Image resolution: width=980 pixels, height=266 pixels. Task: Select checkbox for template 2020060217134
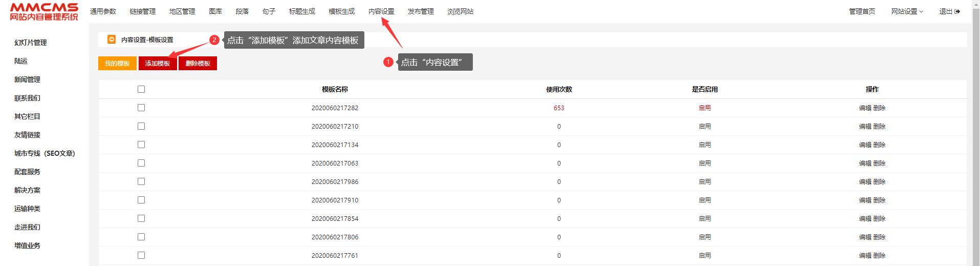pos(141,145)
